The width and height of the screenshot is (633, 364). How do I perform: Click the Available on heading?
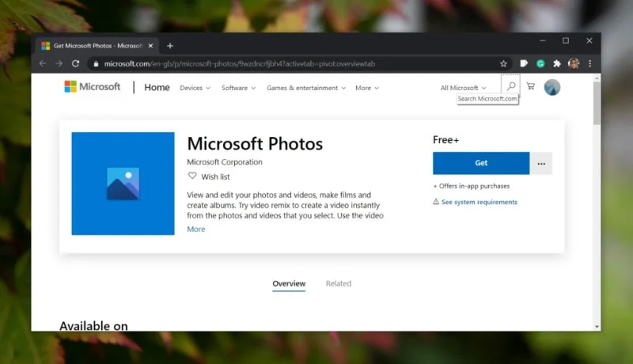pyautogui.click(x=93, y=326)
